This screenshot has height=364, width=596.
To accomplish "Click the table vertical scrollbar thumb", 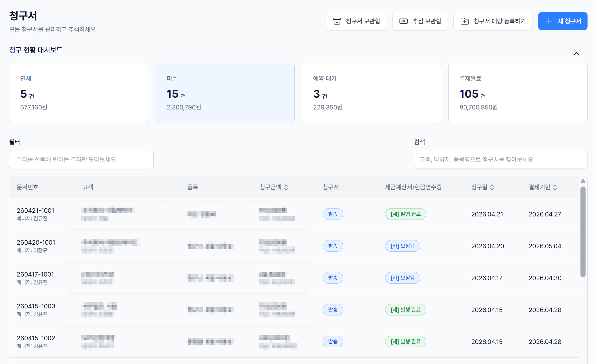I will point(583,231).
